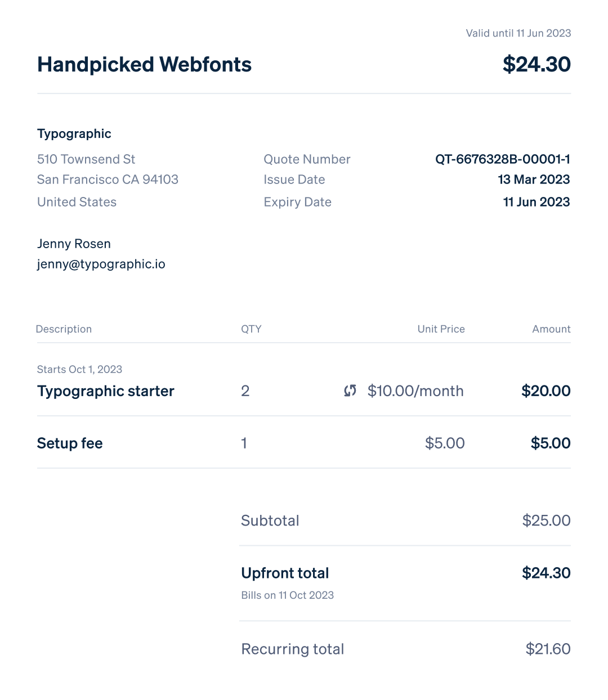Click the QTY column header
Screen dimensions: 608x700
point(251,329)
